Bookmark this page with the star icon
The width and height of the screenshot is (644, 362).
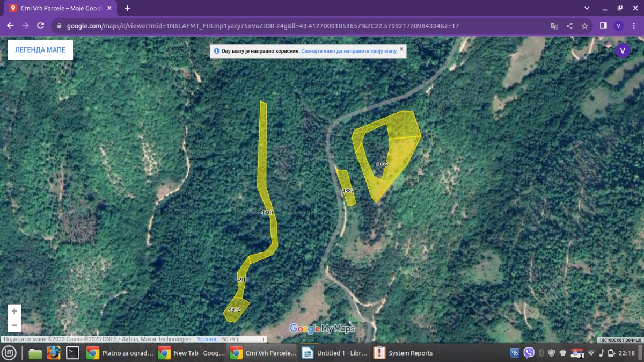point(584,26)
